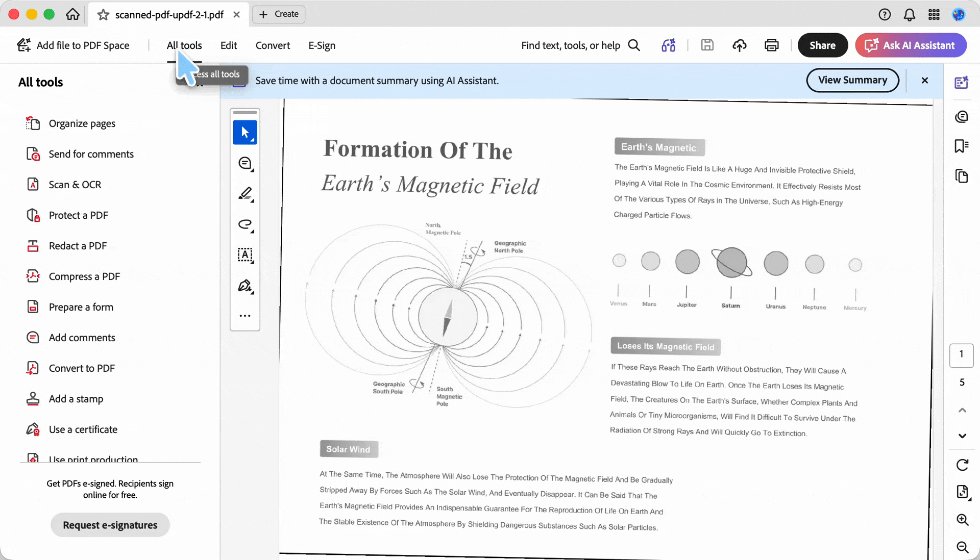
Task: Select the Scan & OCR tool
Action: [64, 185]
